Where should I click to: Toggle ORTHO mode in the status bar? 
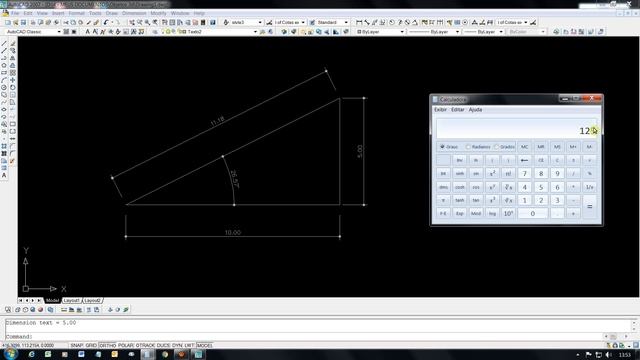coord(107,345)
